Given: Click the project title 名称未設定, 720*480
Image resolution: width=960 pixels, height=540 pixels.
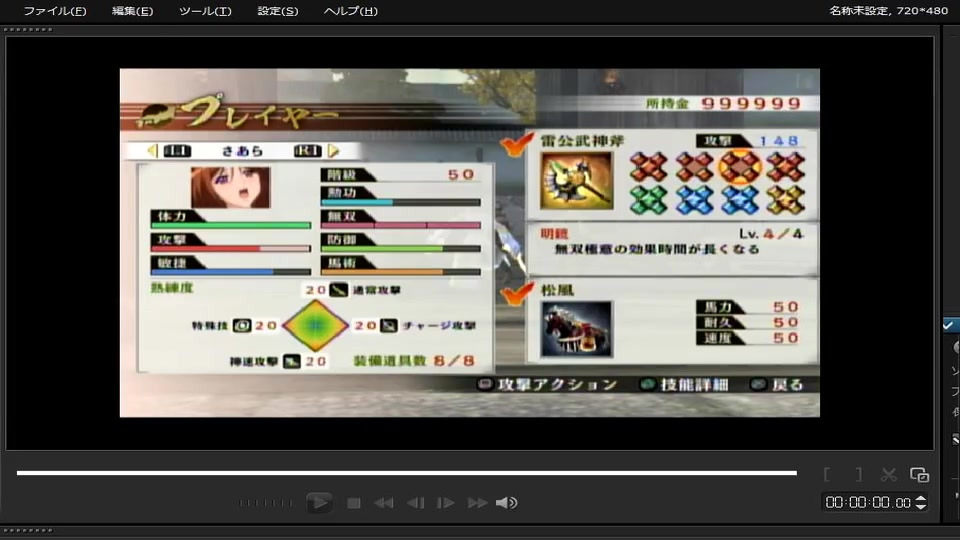Looking at the screenshot, I should (x=888, y=10).
